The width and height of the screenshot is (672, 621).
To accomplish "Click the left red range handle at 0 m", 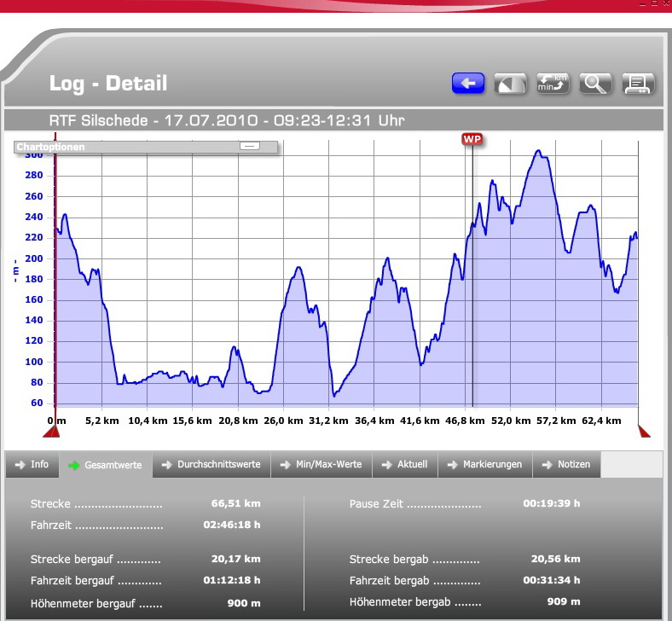I will click(52, 432).
